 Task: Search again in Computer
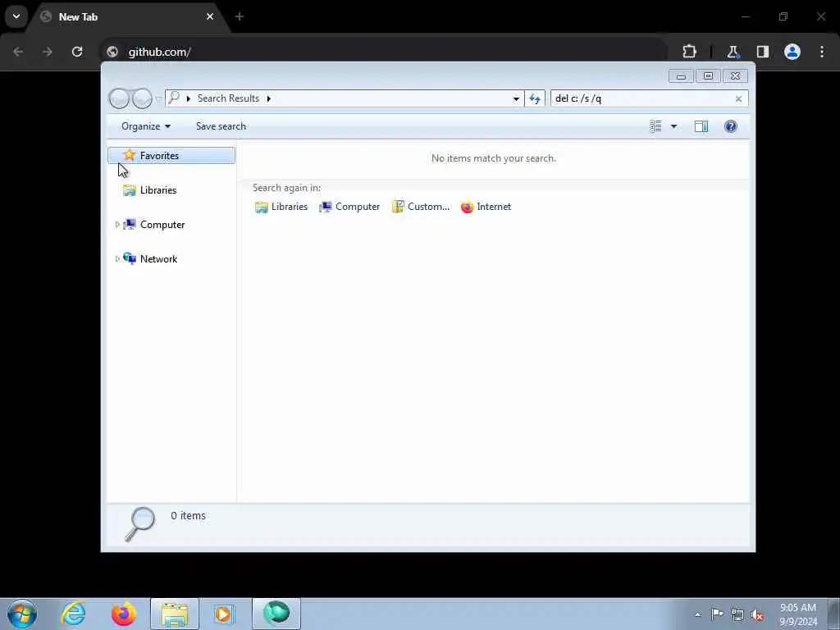[x=349, y=207]
